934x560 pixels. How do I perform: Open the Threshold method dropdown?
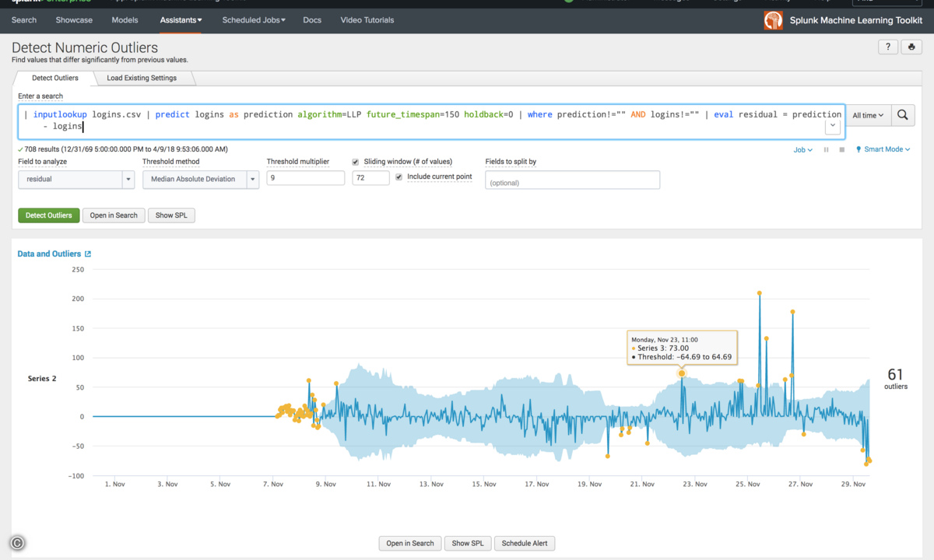[x=201, y=179]
